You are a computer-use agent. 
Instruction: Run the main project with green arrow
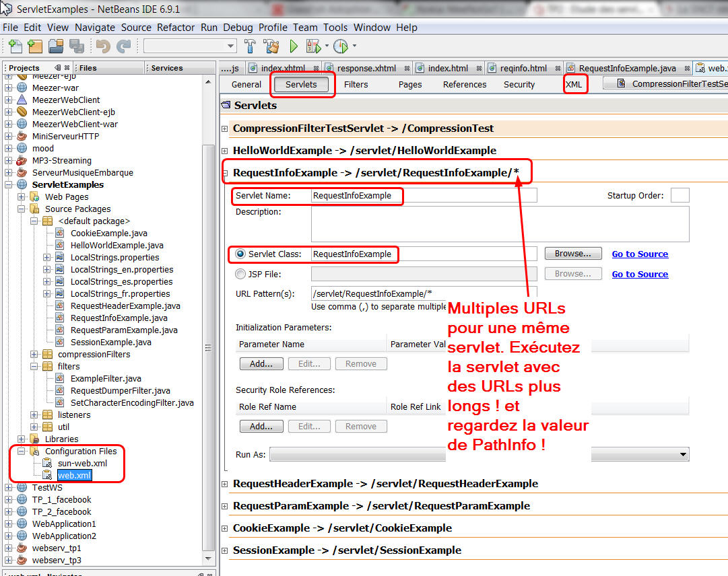click(x=294, y=46)
